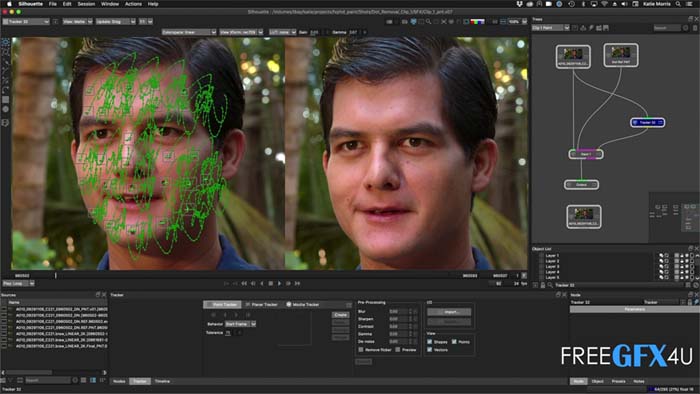Open the Actions menu
This screenshot has width=700, height=394.
pyautogui.click(x=133, y=4)
